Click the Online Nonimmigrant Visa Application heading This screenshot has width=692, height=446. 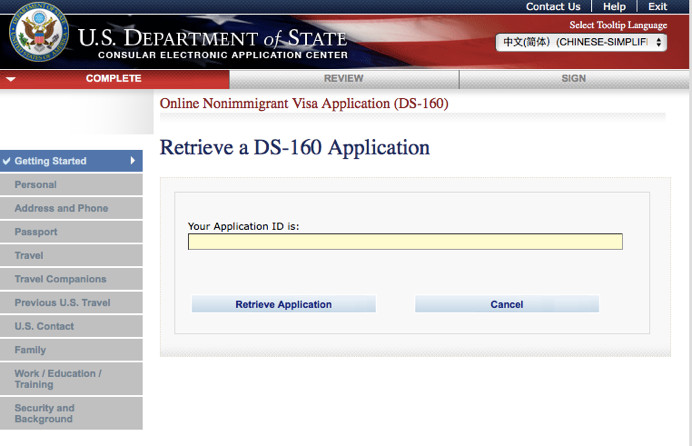(x=304, y=104)
